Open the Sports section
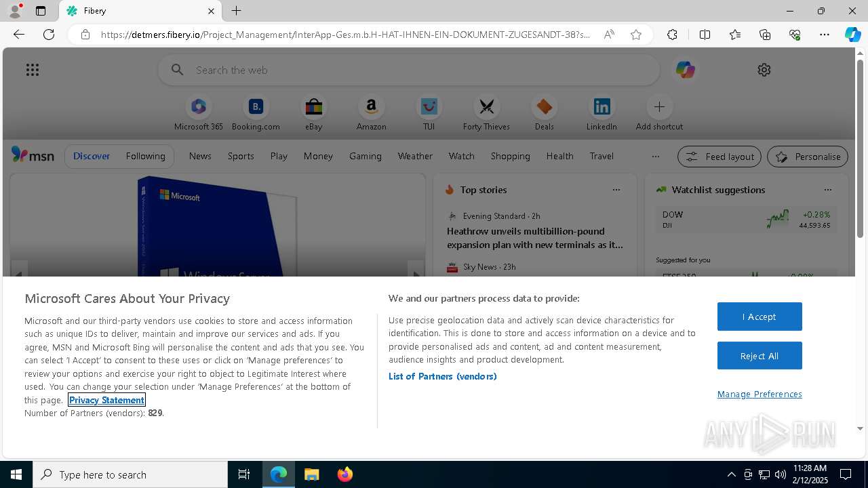The image size is (868, 488). click(241, 156)
